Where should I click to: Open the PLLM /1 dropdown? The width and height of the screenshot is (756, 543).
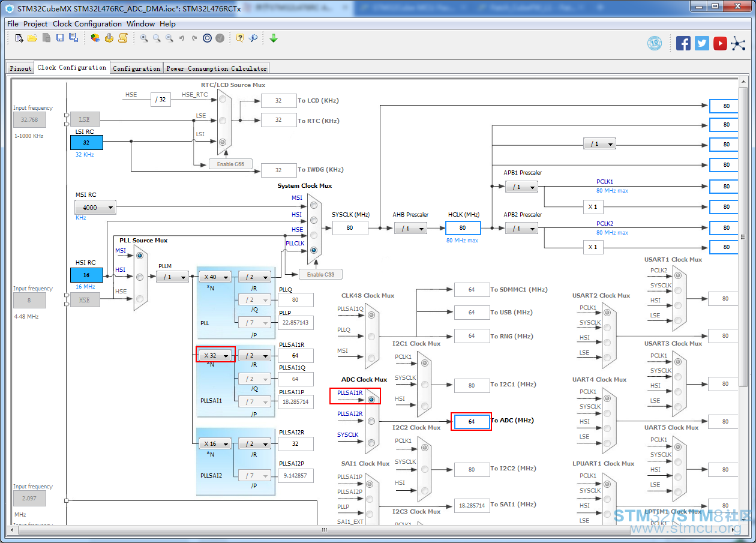pos(172,277)
